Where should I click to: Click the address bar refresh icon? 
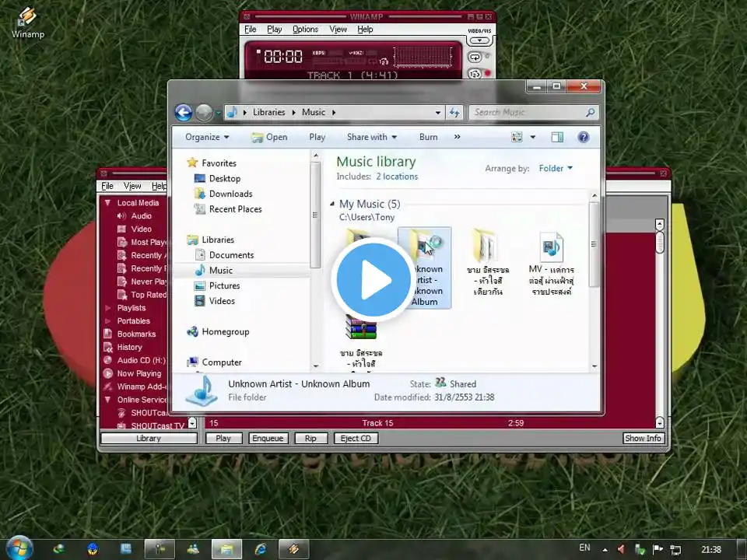(x=455, y=113)
